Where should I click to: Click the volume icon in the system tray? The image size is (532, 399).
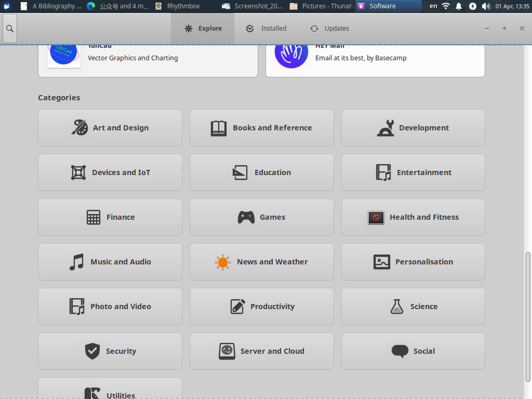click(x=486, y=6)
